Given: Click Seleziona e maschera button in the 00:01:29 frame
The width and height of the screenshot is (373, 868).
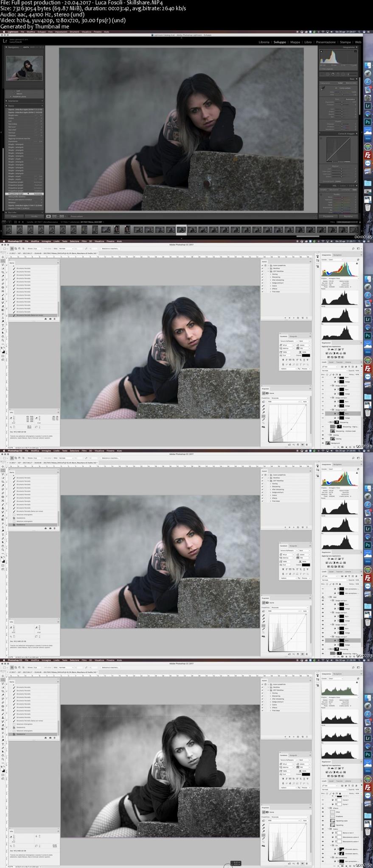Looking at the screenshot, I should (110, 248).
